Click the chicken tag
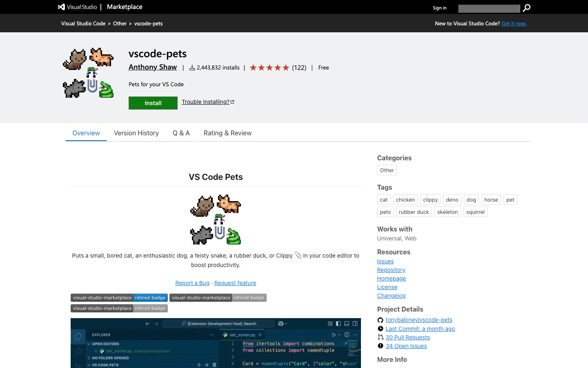Screen dimensions: 588x368 pos(405,200)
